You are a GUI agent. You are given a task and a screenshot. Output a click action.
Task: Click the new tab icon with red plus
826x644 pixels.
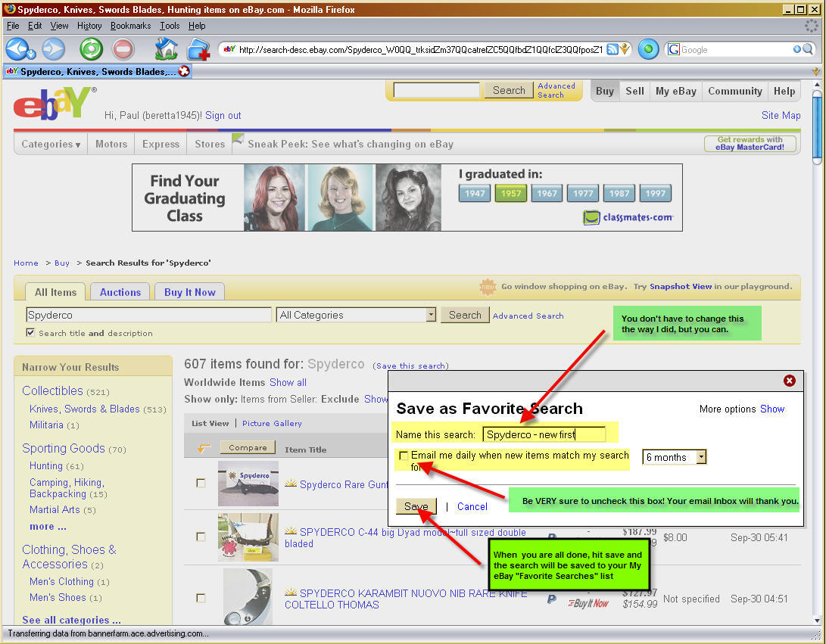tap(198, 49)
